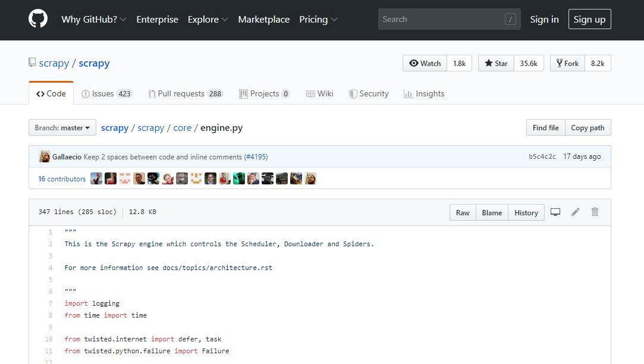Open commit b5c4c2c

coord(542,156)
